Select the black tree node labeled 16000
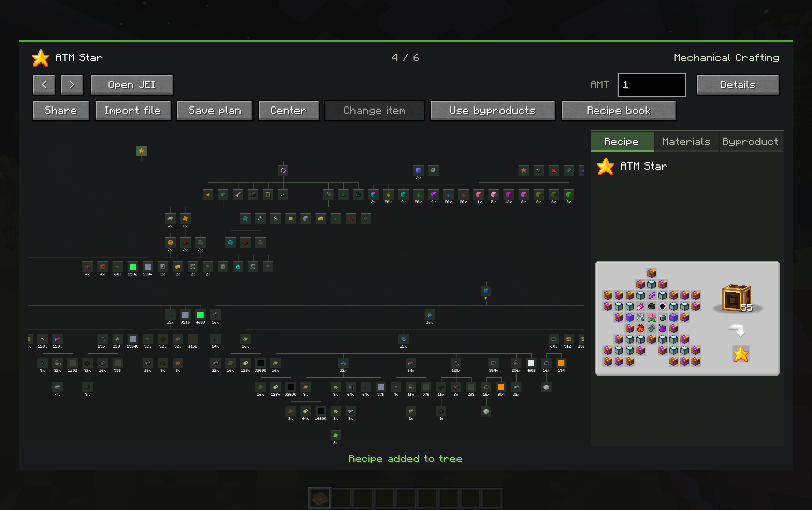 click(321, 411)
